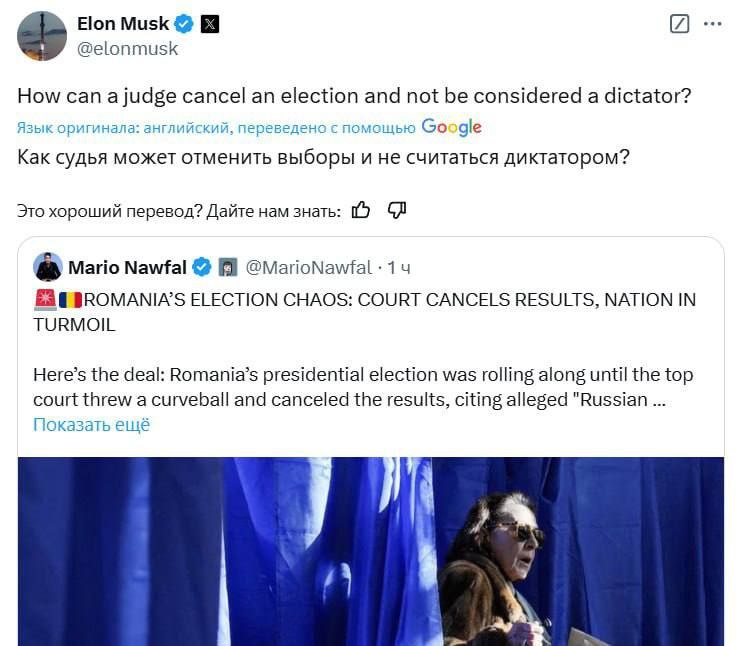Expand the quoted post with "Показать ещё"
The image size is (739, 646).
pos(91,424)
